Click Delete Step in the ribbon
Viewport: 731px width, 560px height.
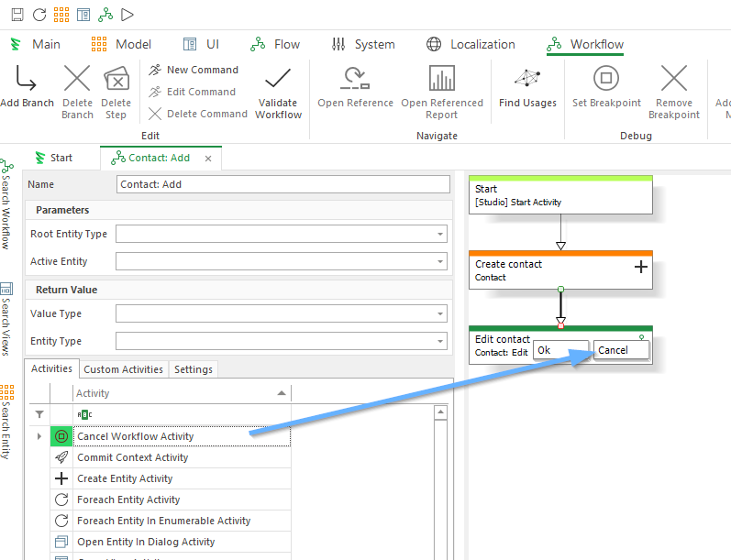[x=116, y=93]
